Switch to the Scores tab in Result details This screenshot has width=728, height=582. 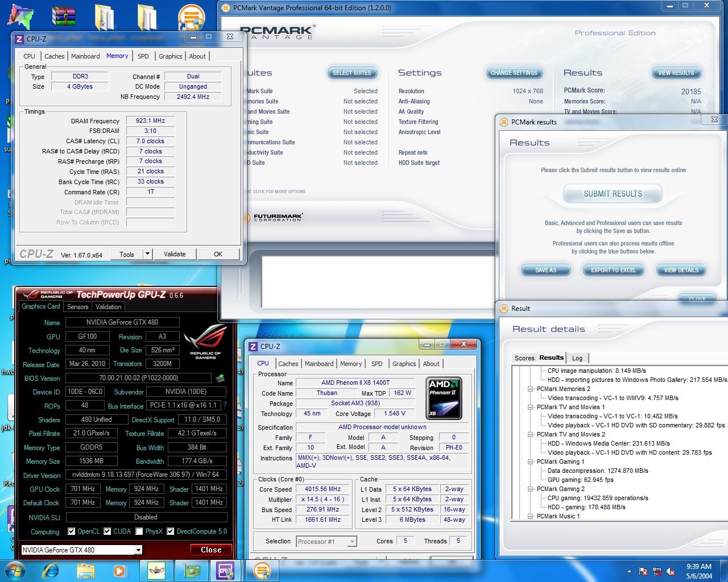coord(524,358)
